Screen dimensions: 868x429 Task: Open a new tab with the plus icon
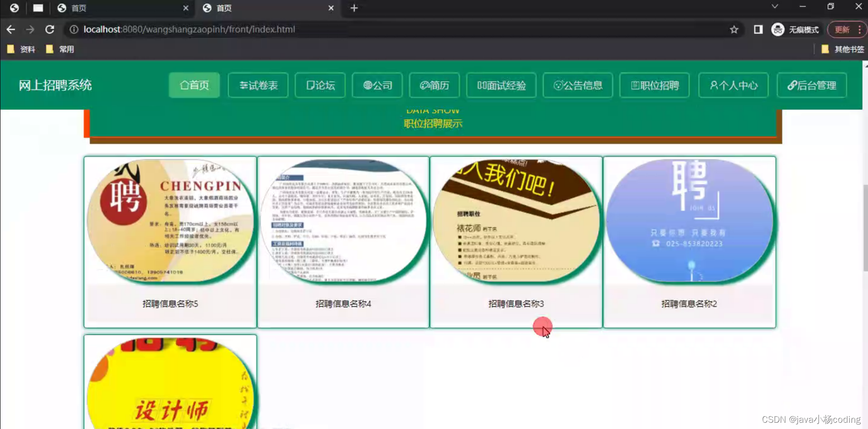[x=354, y=8]
